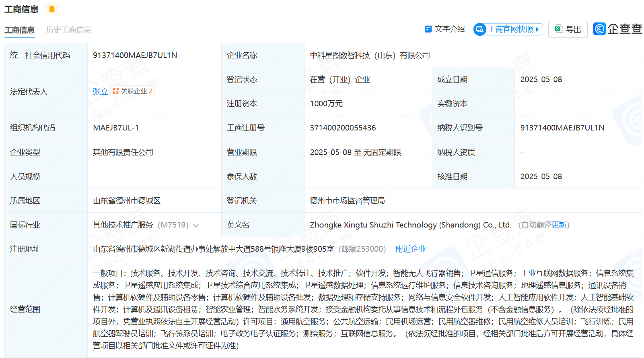
Task: Click the 经营范围 label cell
Action: pos(46,309)
